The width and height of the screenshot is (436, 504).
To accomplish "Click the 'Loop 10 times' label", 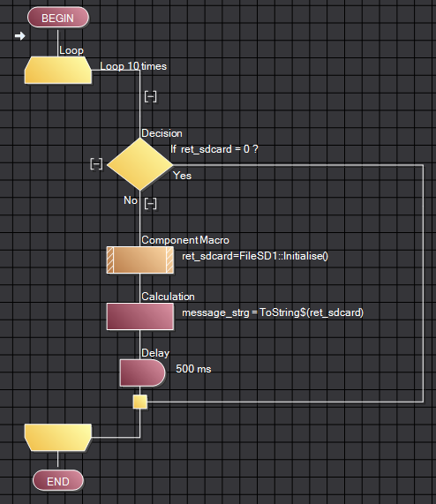I will [x=133, y=66].
